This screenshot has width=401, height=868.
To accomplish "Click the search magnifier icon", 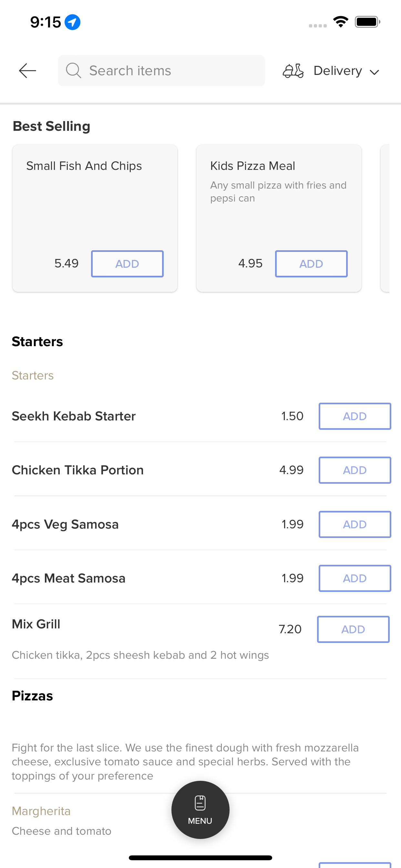I will pos(73,71).
